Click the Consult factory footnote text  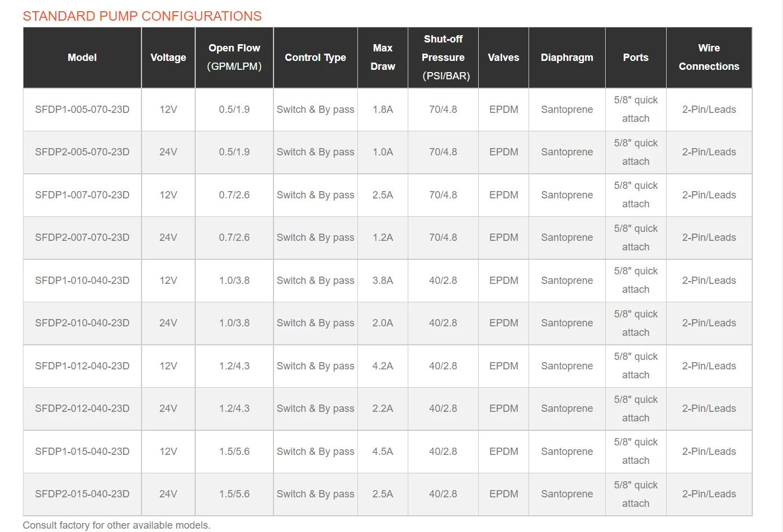pyautogui.click(x=116, y=525)
